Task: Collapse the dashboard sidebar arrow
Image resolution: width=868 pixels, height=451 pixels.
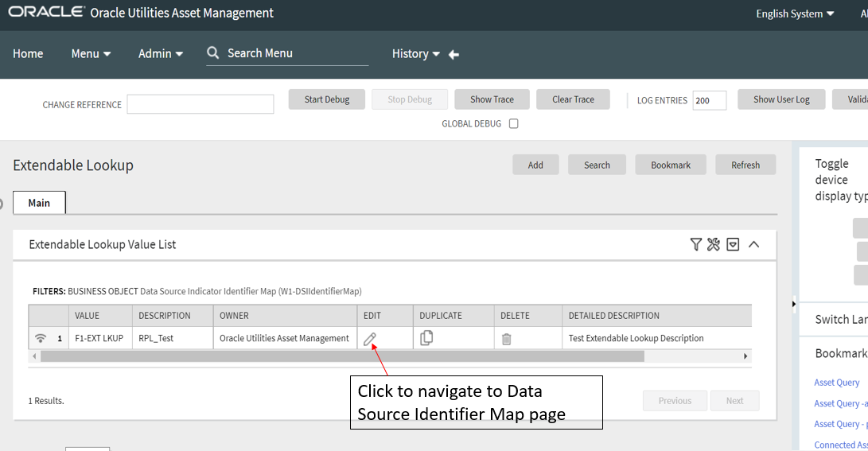Action: (794, 304)
